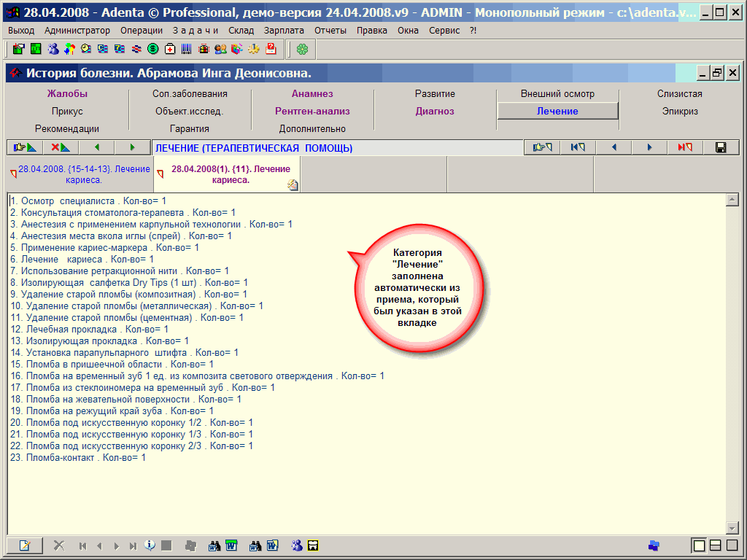
Task: Open the Эпикриз section
Action: coord(680,112)
